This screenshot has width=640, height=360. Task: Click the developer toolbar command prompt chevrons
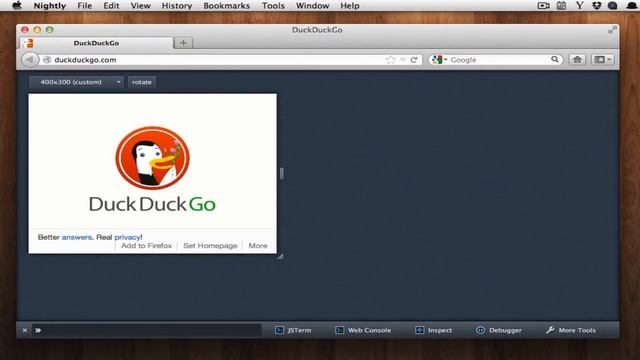(x=38, y=330)
